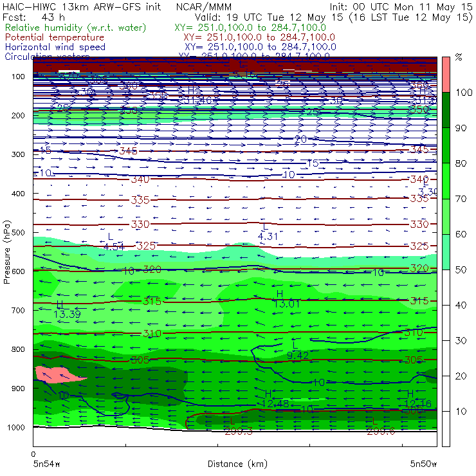Click the red '315' label on the right contour
Screen dimensions: 476x476
point(419,301)
